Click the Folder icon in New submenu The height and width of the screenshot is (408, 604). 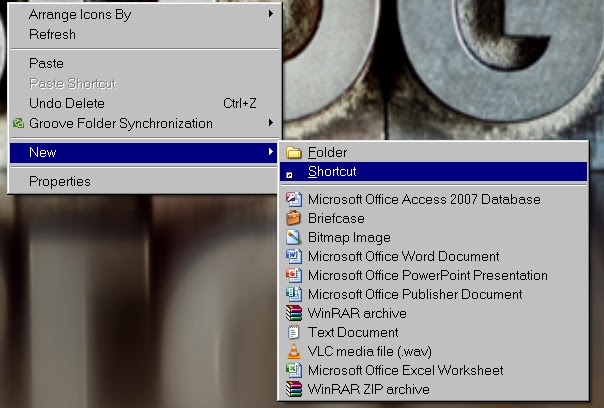tap(294, 153)
